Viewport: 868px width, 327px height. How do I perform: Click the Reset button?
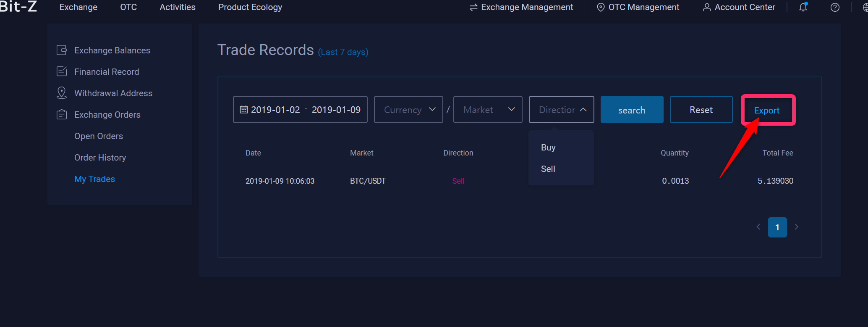tap(701, 110)
